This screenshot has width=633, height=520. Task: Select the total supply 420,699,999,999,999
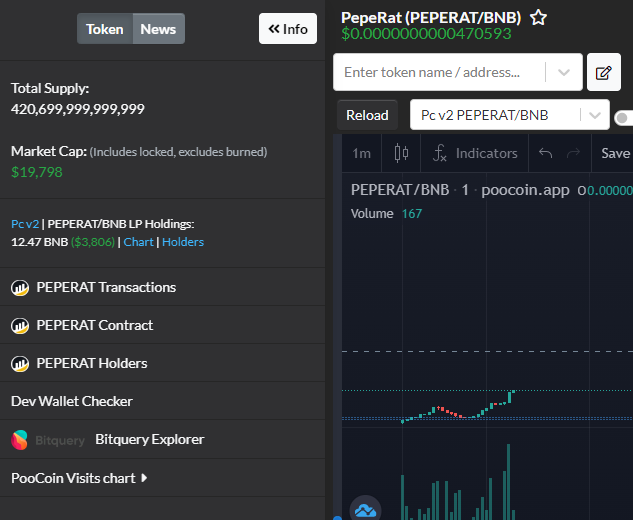coord(78,109)
